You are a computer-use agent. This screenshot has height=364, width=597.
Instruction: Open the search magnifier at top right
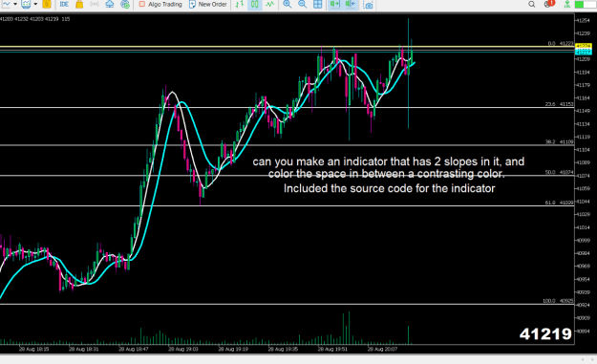pyautogui.click(x=532, y=4)
